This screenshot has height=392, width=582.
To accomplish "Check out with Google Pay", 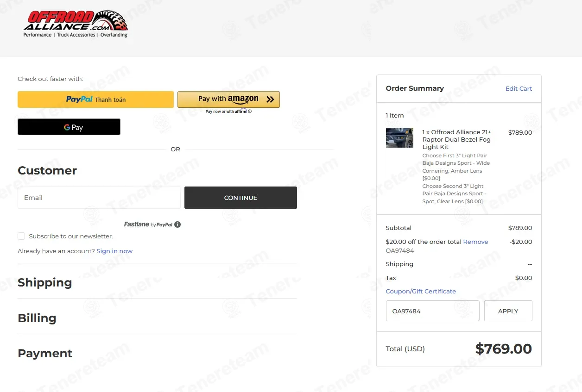I will click(69, 127).
